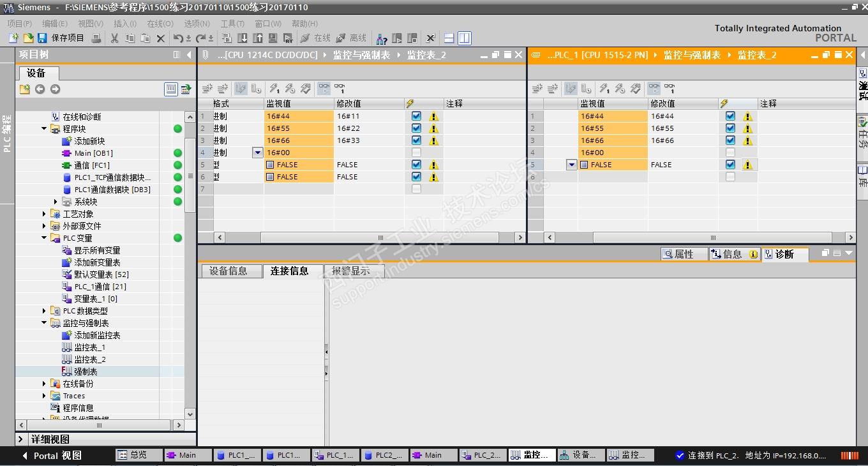Click the upload from device icon

tap(258, 38)
